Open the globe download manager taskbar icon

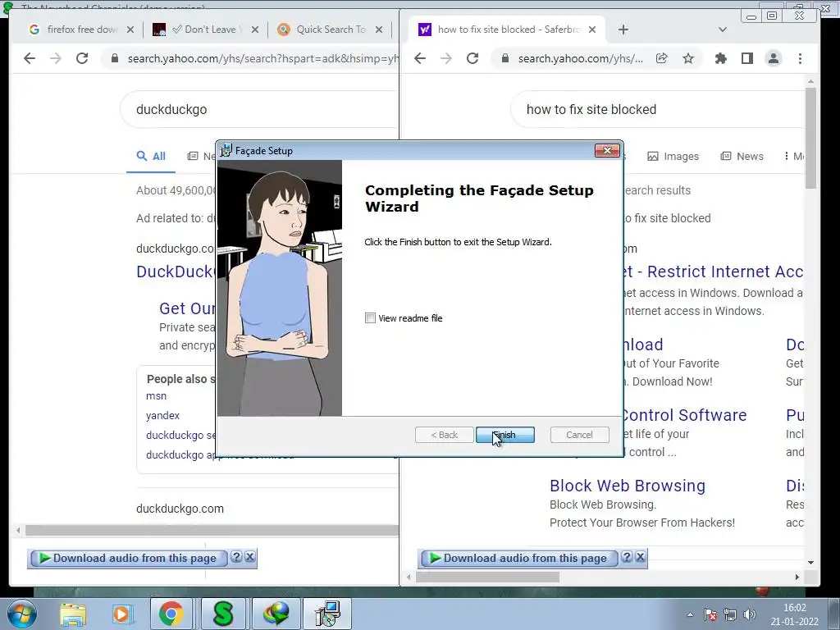276,614
